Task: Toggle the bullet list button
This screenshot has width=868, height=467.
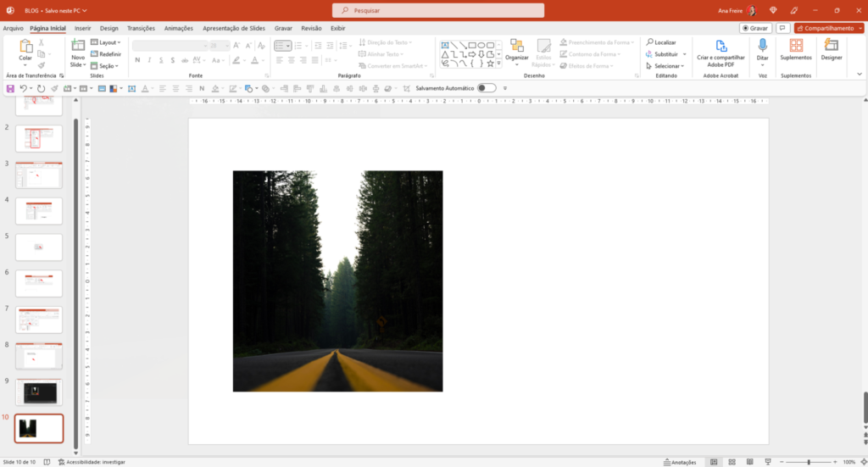Action: (x=281, y=46)
